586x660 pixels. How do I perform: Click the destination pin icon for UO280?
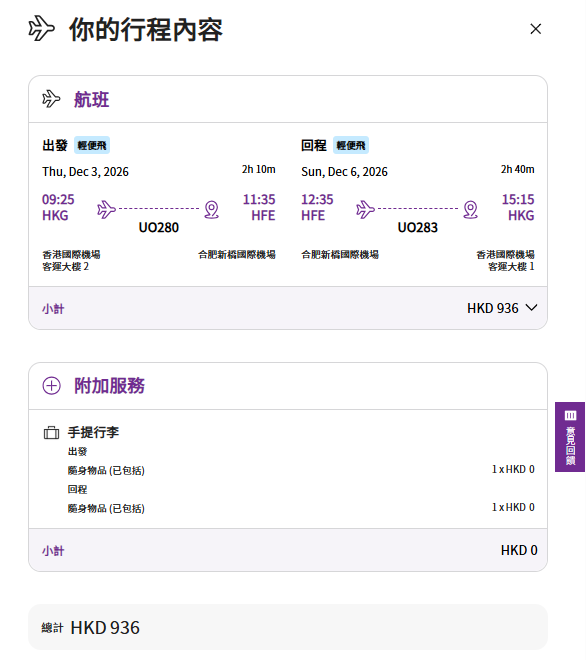211,210
